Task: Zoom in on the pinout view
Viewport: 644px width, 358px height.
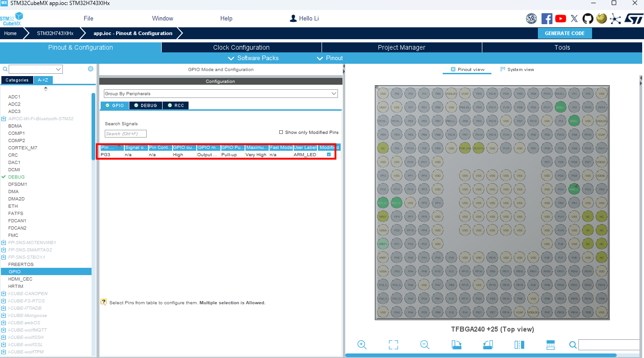Action: pos(362,345)
